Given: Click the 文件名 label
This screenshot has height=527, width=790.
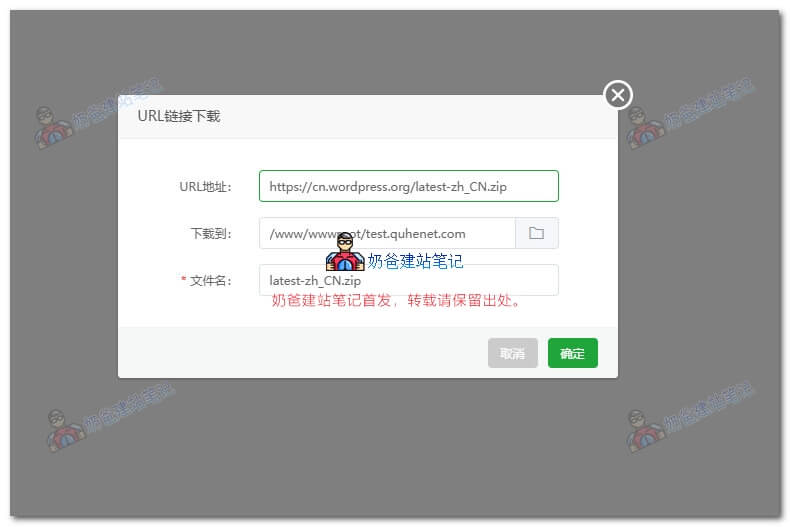Looking at the screenshot, I should [x=210, y=281].
